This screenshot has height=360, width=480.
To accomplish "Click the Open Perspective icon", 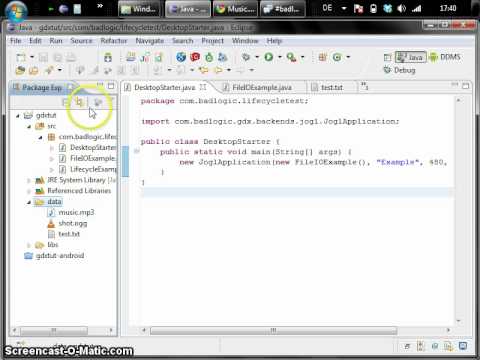I will pos(387,57).
